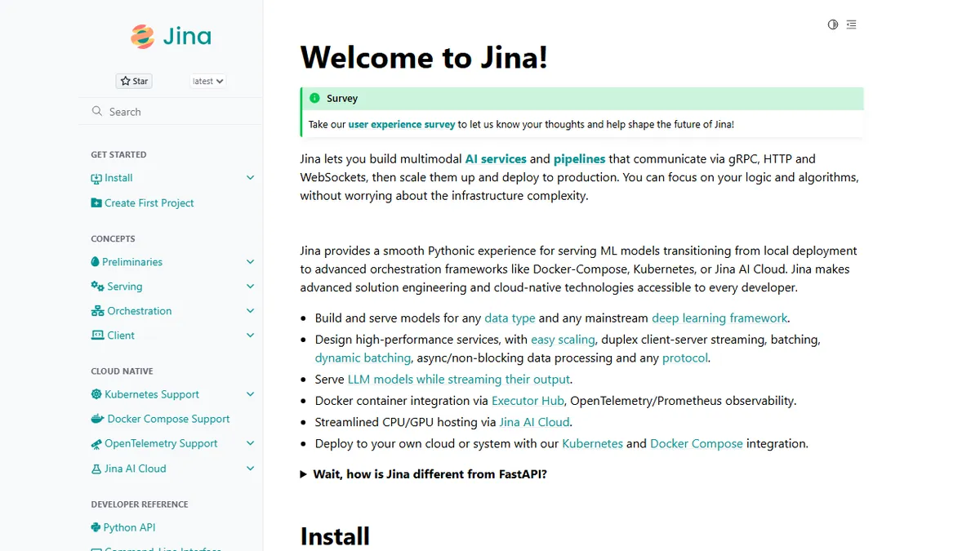This screenshot has width=980, height=551.
Task: Open the Kubernetes link in bullet list
Action: point(592,443)
